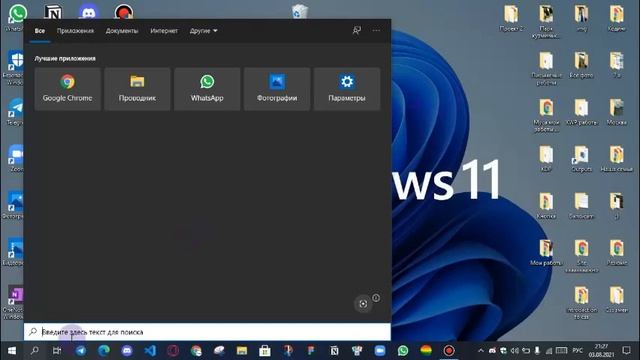The width and height of the screenshot is (640, 360).
Task: Switch to the Приложения tab
Action: [x=75, y=31]
